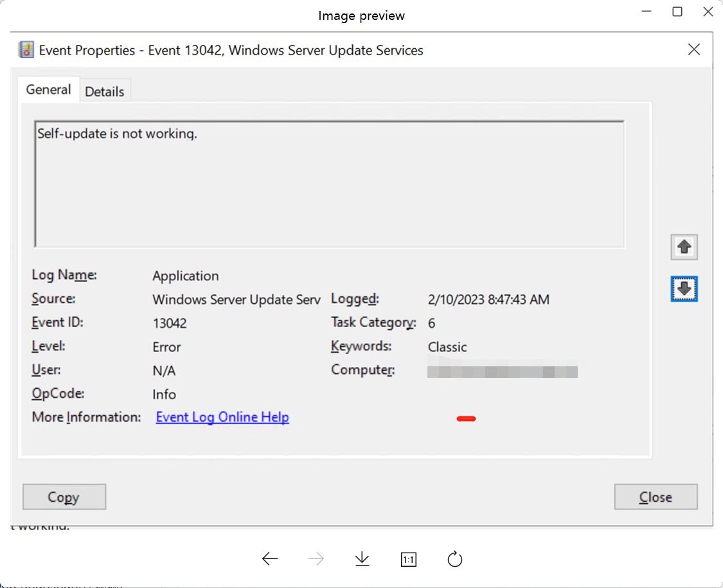Switch to the Details tab

pos(105,91)
